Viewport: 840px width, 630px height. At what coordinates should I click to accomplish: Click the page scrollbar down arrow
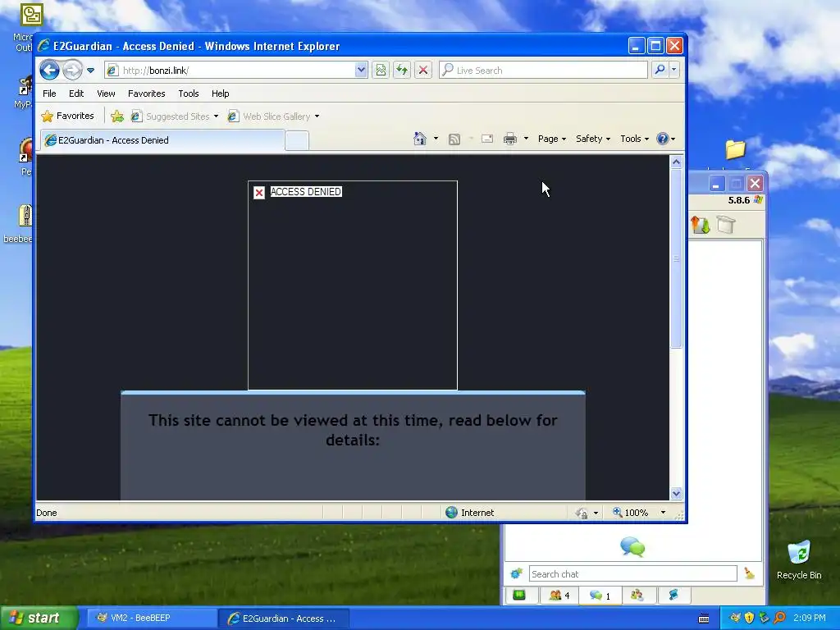[x=676, y=493]
